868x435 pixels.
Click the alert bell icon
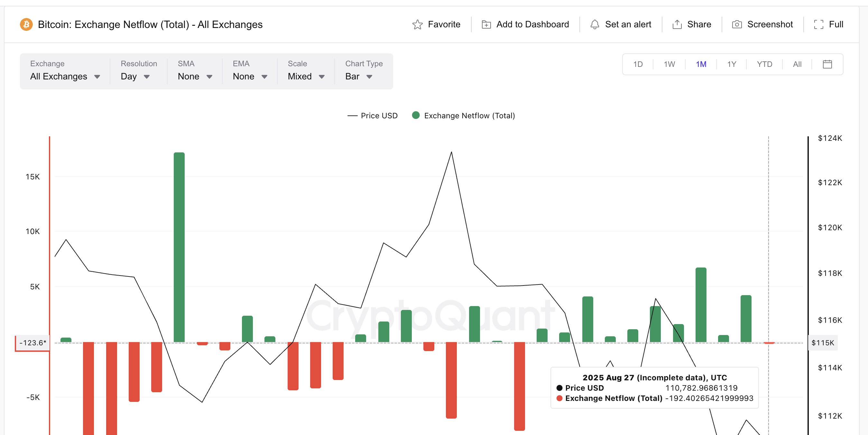pos(595,24)
